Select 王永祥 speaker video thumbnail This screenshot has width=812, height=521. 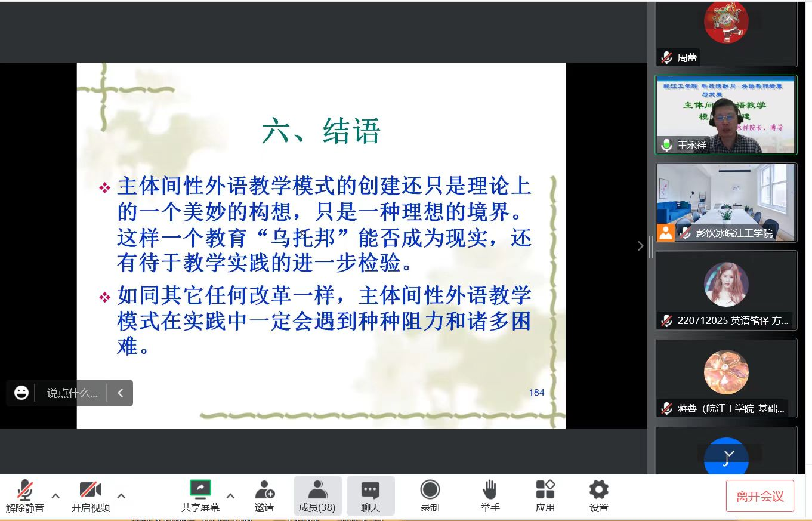coord(726,115)
